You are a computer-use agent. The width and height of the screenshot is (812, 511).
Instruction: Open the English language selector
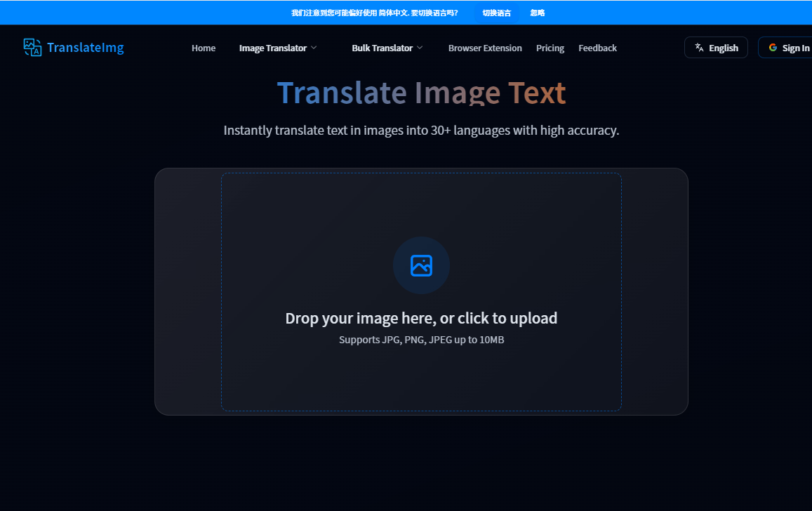coord(723,48)
